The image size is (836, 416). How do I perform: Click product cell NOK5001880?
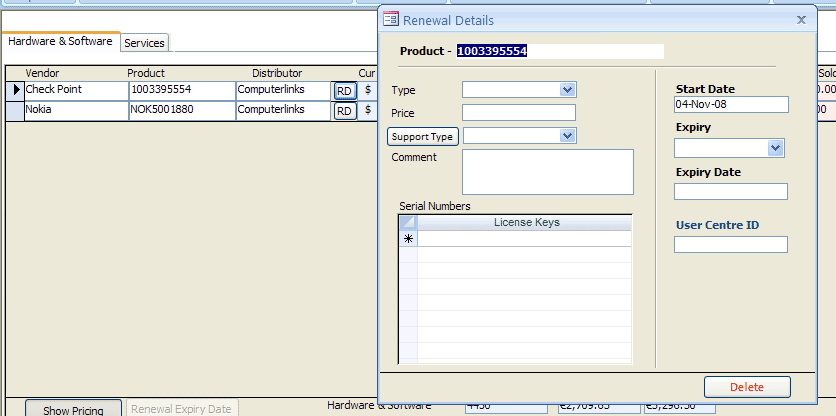click(182, 110)
